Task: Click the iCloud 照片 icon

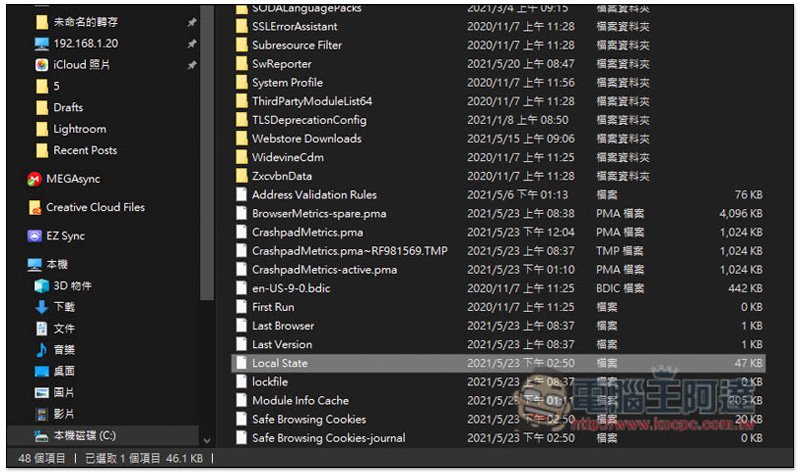Action: 41,64
